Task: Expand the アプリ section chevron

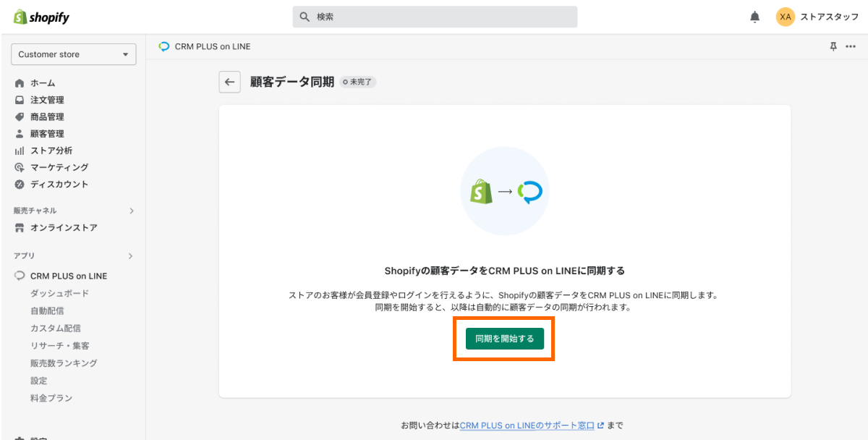Action: click(131, 256)
